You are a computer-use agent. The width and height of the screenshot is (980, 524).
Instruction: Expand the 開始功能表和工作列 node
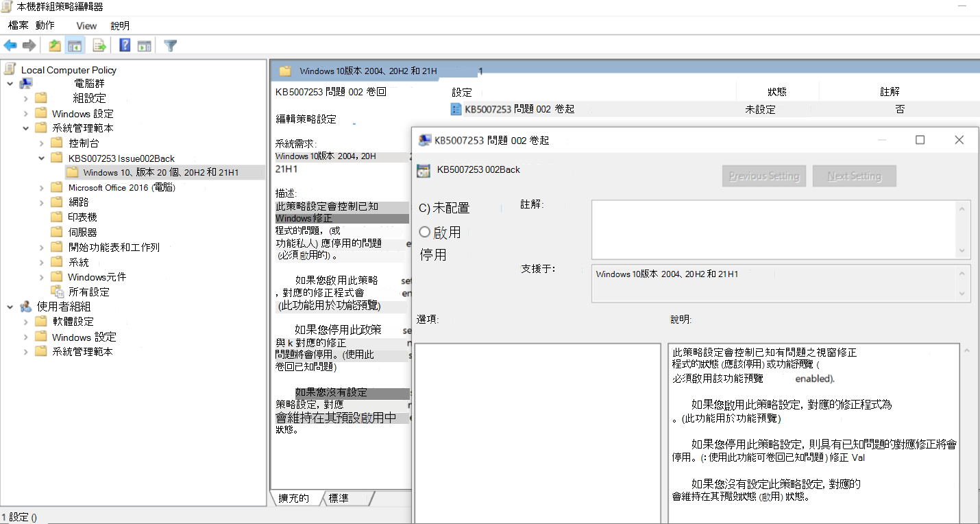(x=42, y=247)
